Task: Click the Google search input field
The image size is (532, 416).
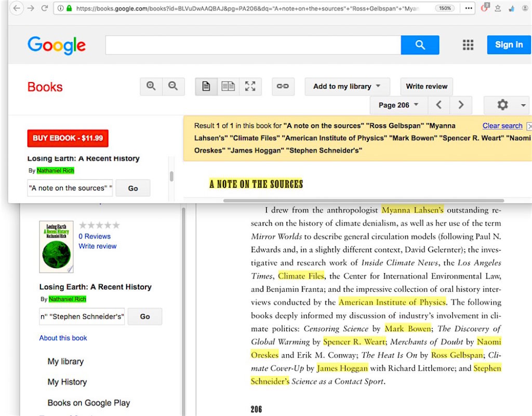Action: tap(252, 45)
